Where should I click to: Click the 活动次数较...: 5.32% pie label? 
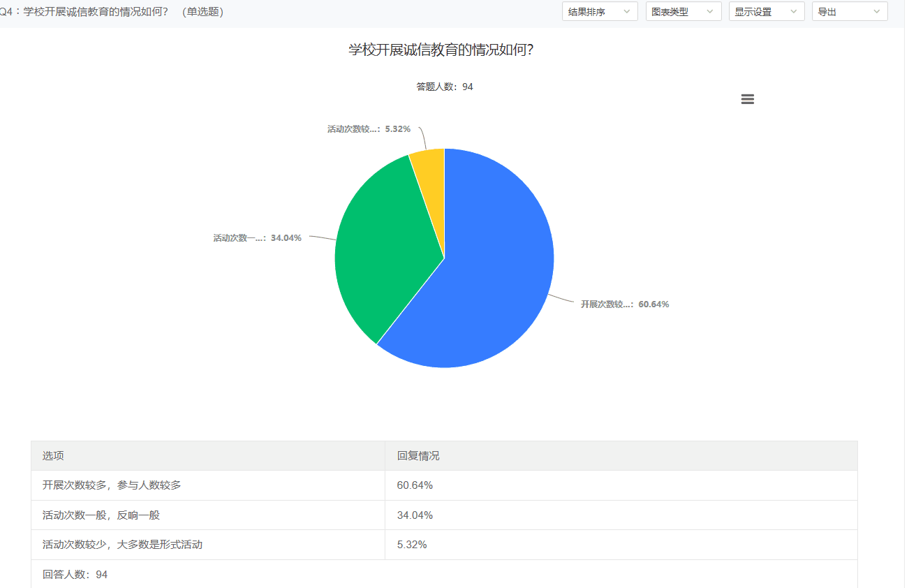[369, 129]
